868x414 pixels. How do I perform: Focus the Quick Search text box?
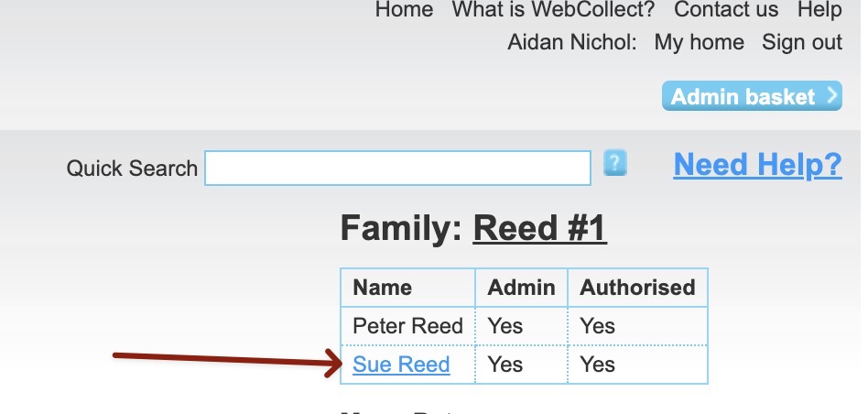coord(397,169)
